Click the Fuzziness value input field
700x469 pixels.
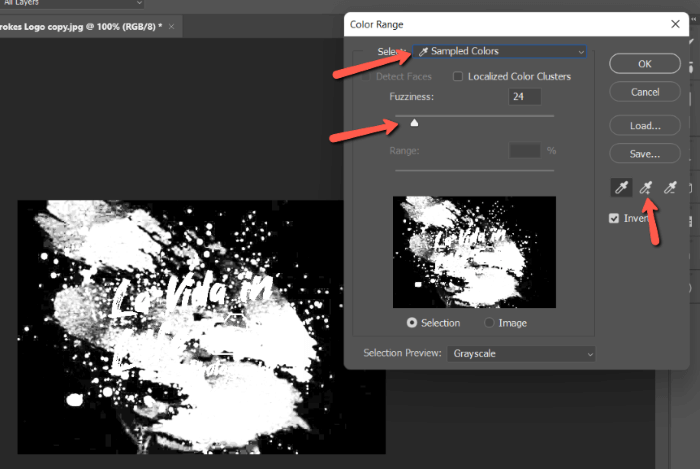pos(523,97)
